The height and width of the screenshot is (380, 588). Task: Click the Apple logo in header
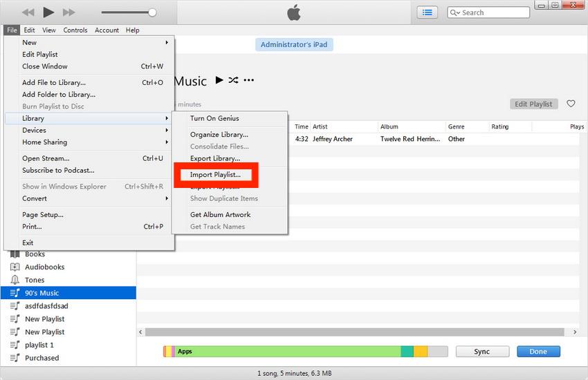click(293, 12)
